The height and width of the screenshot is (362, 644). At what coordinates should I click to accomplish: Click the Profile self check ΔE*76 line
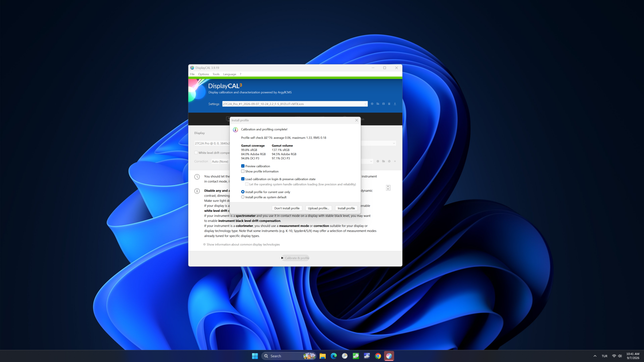(x=284, y=138)
